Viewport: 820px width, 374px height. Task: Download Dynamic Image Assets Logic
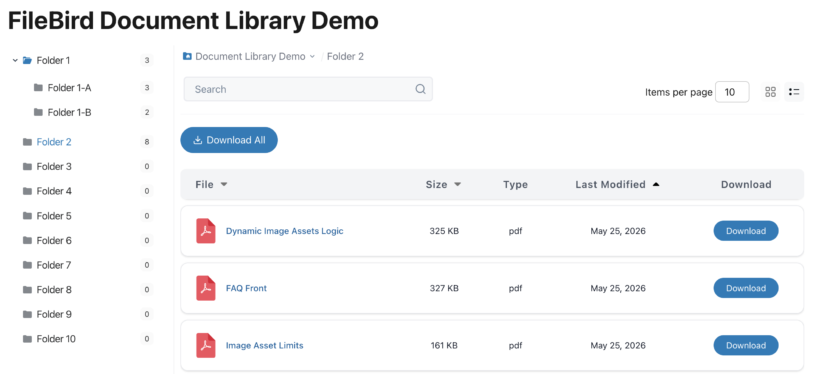point(746,231)
